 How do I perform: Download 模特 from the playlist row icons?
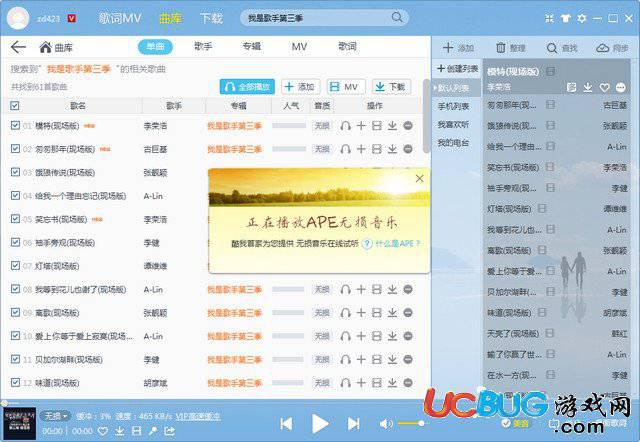(588, 87)
